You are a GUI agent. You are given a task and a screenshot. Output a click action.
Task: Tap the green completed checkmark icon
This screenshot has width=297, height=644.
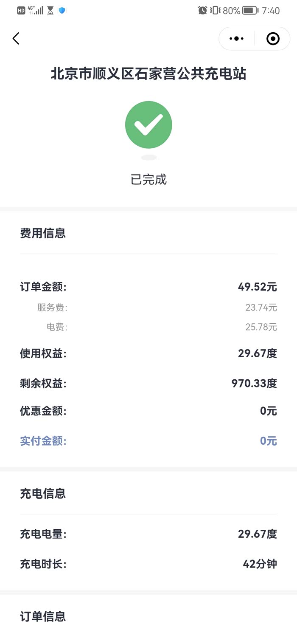pyautogui.click(x=148, y=124)
